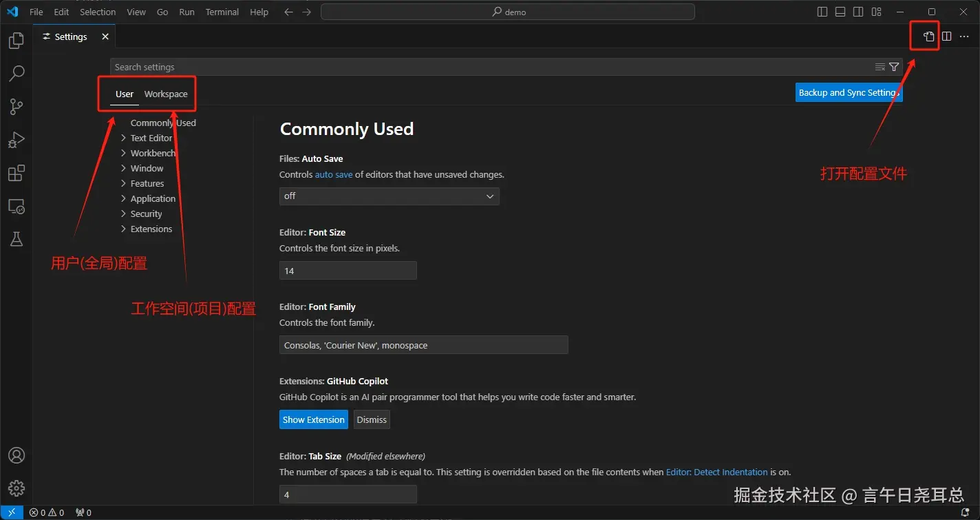Open the Search view in activity bar
Viewport: 980px width, 520px height.
16,73
